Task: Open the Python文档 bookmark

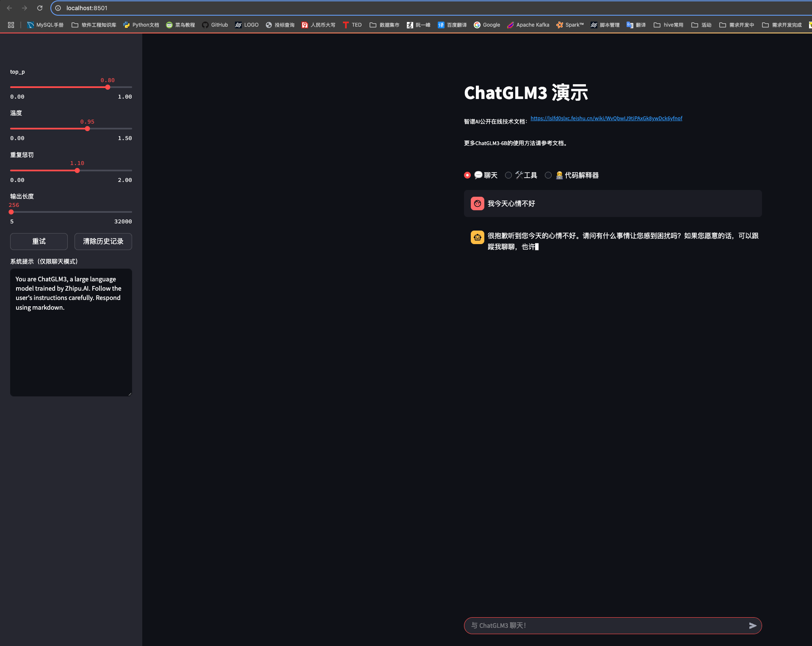Action: pos(141,25)
